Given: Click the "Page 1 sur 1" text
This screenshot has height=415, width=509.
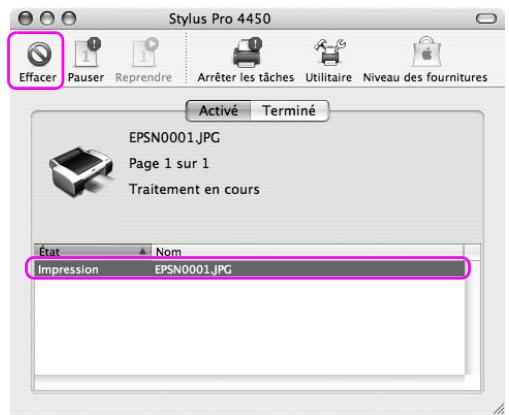Looking at the screenshot, I should 169,164.
